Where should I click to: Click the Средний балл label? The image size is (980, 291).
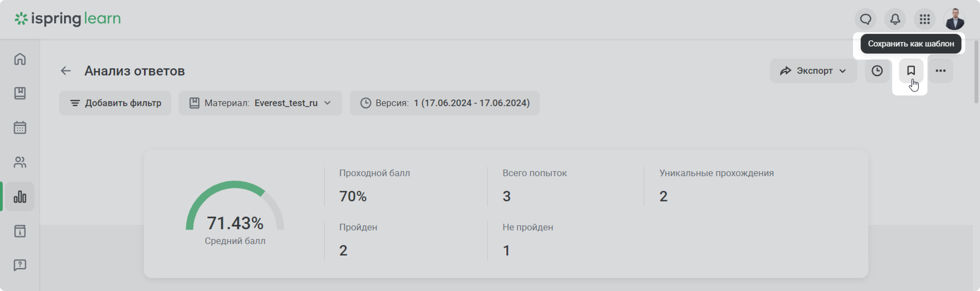pyautogui.click(x=235, y=241)
